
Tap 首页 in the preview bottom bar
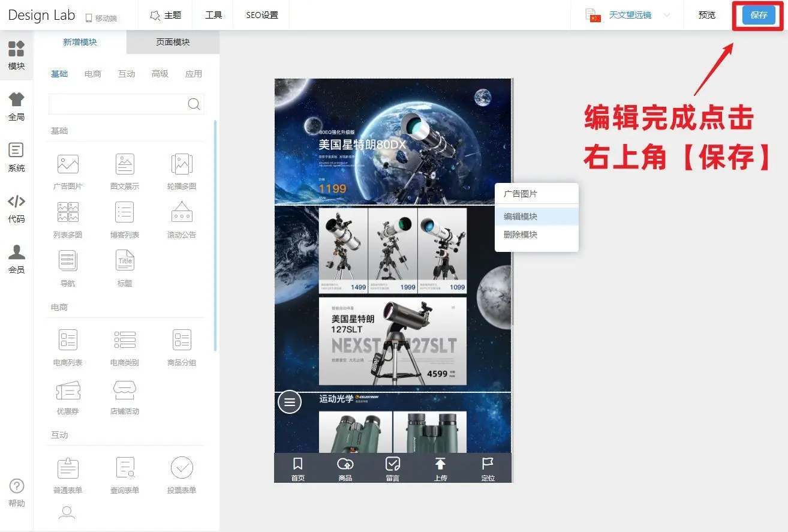click(298, 468)
